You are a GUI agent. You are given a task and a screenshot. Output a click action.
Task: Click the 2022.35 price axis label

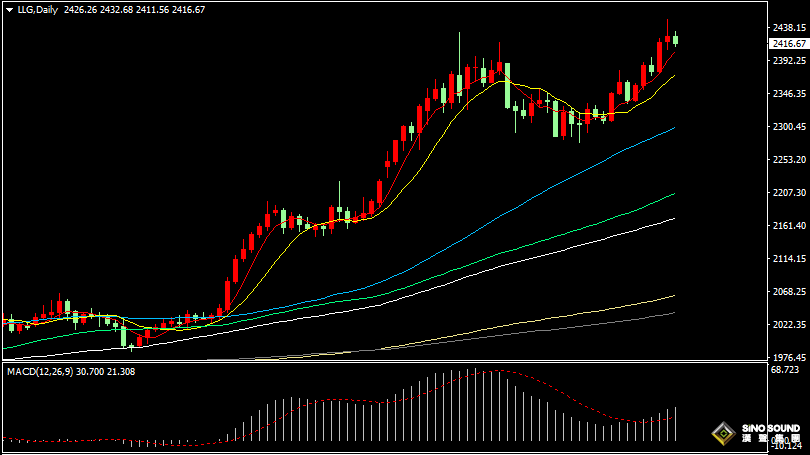[x=789, y=325]
